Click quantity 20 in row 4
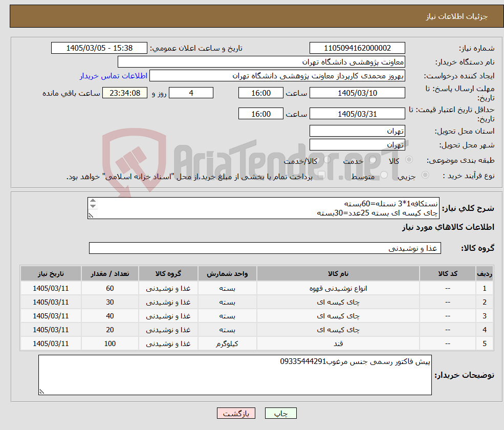The image size is (504, 430). (x=109, y=330)
